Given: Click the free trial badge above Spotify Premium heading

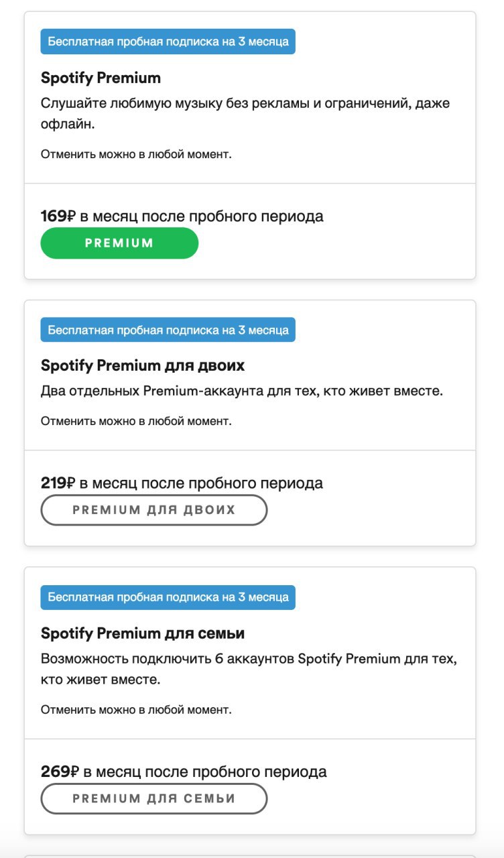Looking at the screenshot, I should tap(168, 42).
